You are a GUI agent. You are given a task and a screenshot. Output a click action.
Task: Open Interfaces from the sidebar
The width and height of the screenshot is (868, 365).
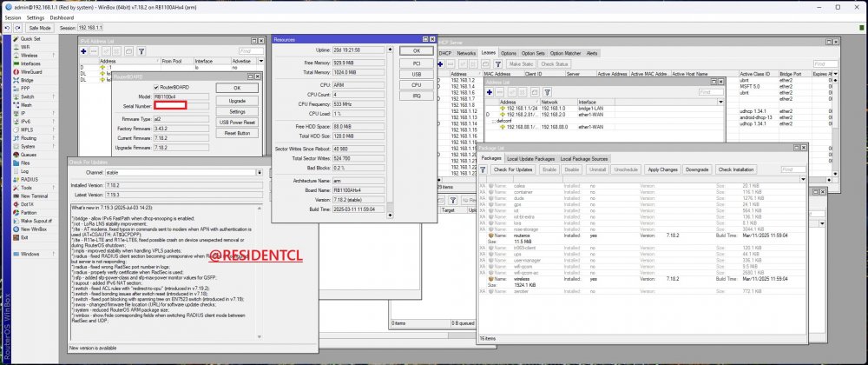(30, 63)
